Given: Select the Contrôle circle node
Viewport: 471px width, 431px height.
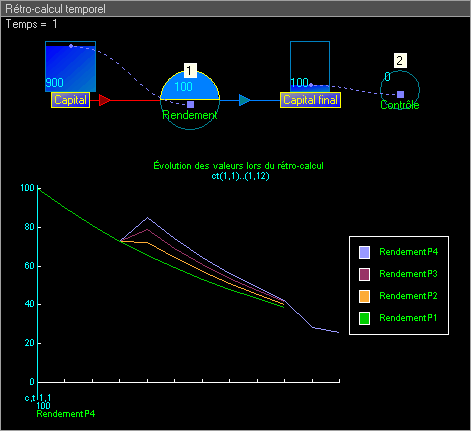Looking at the screenshot, I should (400, 90).
